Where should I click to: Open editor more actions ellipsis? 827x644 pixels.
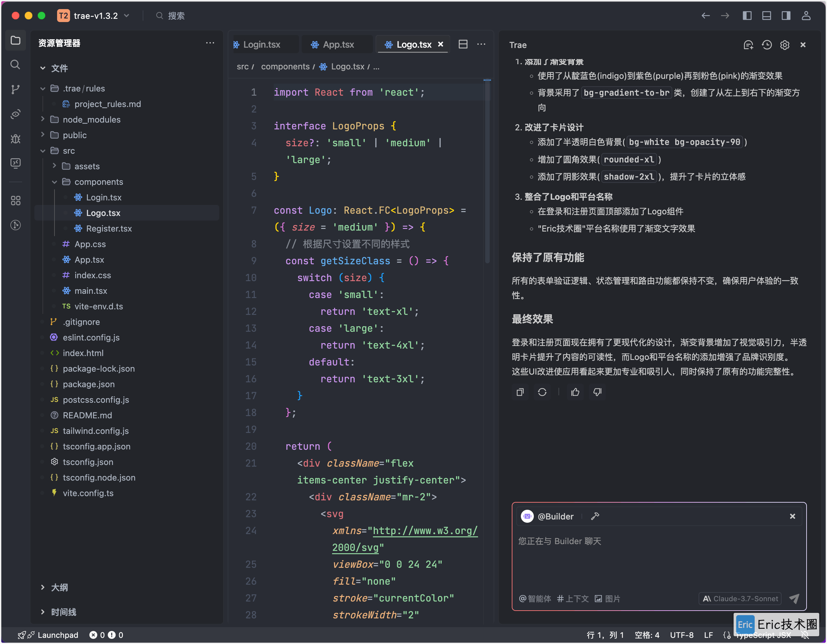click(481, 44)
